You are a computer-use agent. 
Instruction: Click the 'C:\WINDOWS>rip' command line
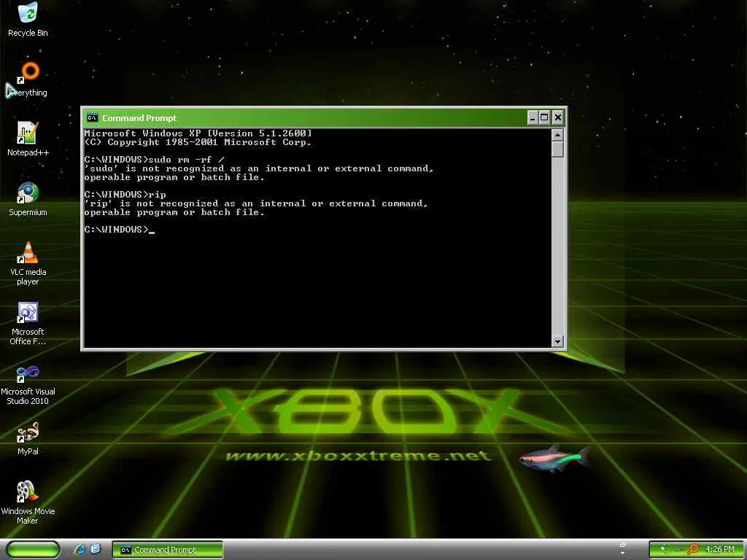125,194
